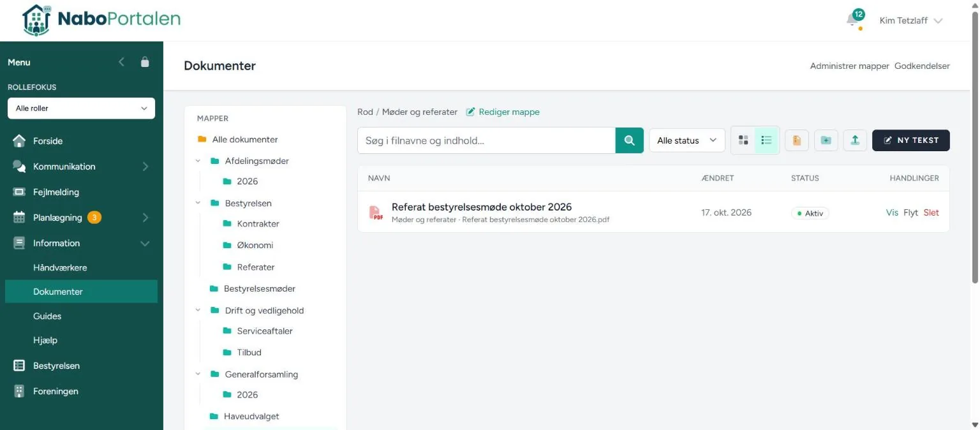980x430 pixels.
Task: Focus the file name search field
Action: [x=486, y=140]
